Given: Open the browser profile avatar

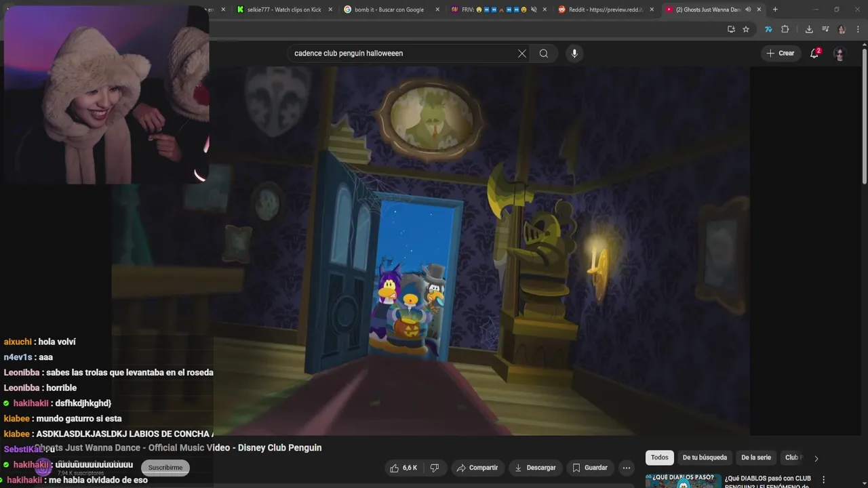Looking at the screenshot, I should (842, 29).
